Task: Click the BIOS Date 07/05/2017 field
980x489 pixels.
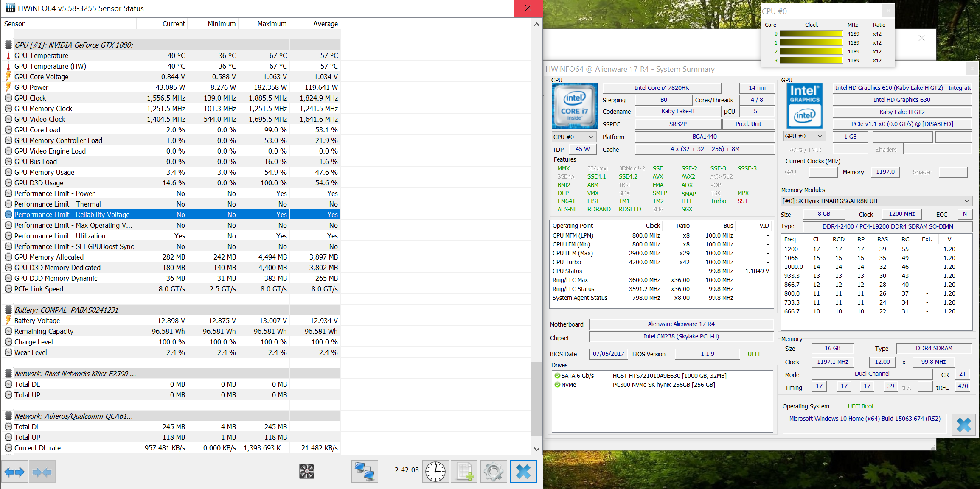Action: (608, 354)
